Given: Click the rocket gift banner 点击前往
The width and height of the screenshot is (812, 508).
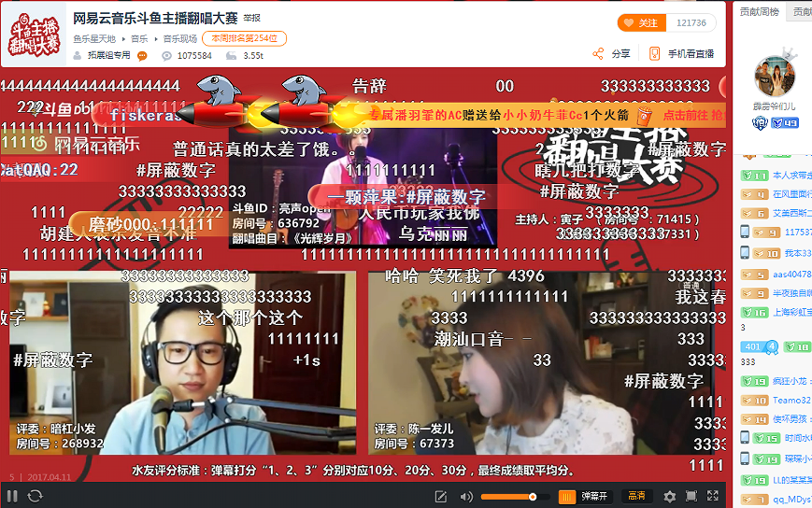Looking at the screenshot, I should point(694,115).
